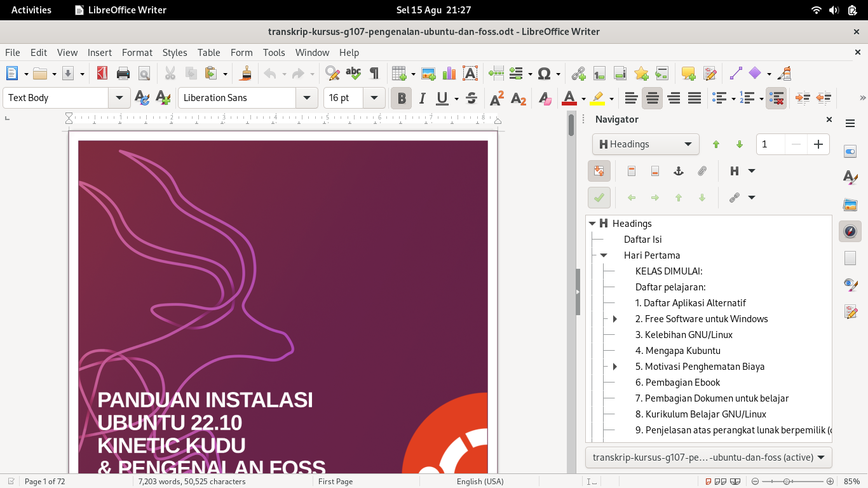Screen dimensions: 868x488
Task: Toggle Print Preview icon
Action: (x=144, y=74)
